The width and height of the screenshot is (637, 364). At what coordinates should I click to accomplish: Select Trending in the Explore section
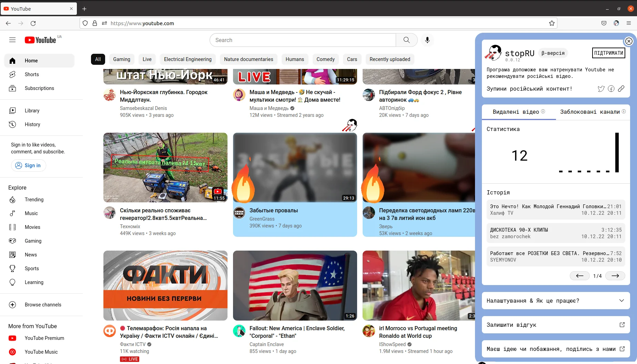point(34,200)
